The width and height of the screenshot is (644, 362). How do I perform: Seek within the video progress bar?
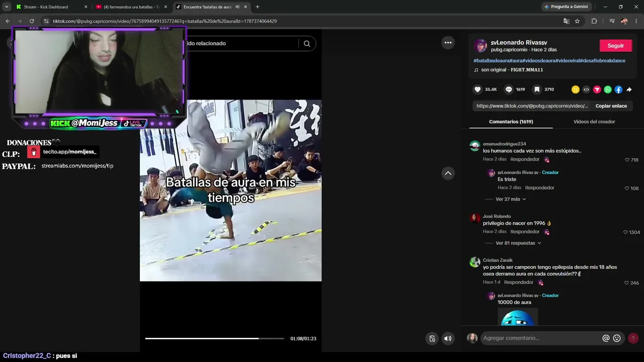click(215, 338)
